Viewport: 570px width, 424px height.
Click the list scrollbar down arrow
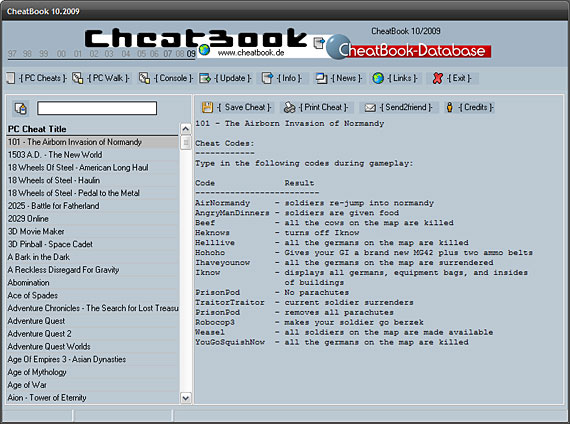coord(185,398)
